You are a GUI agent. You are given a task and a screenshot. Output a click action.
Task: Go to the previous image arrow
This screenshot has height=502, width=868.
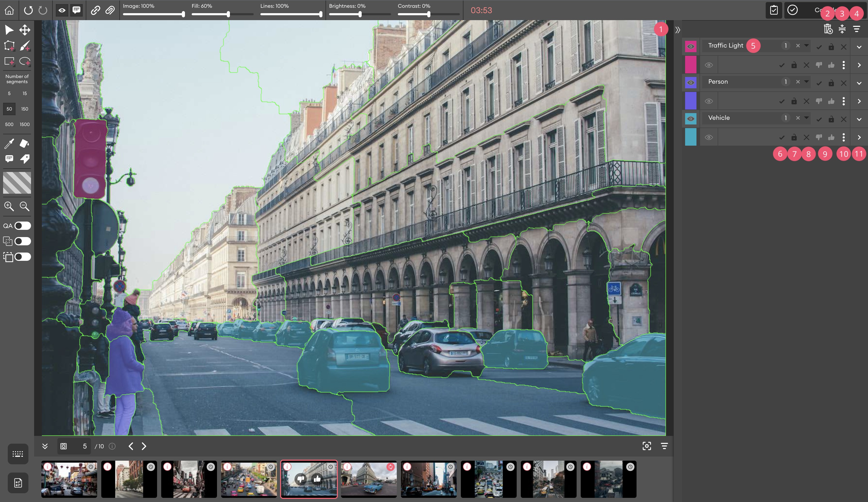(x=130, y=446)
